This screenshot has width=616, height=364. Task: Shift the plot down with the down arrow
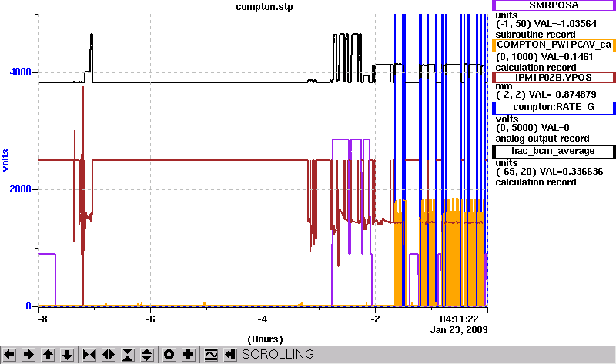coord(67,355)
